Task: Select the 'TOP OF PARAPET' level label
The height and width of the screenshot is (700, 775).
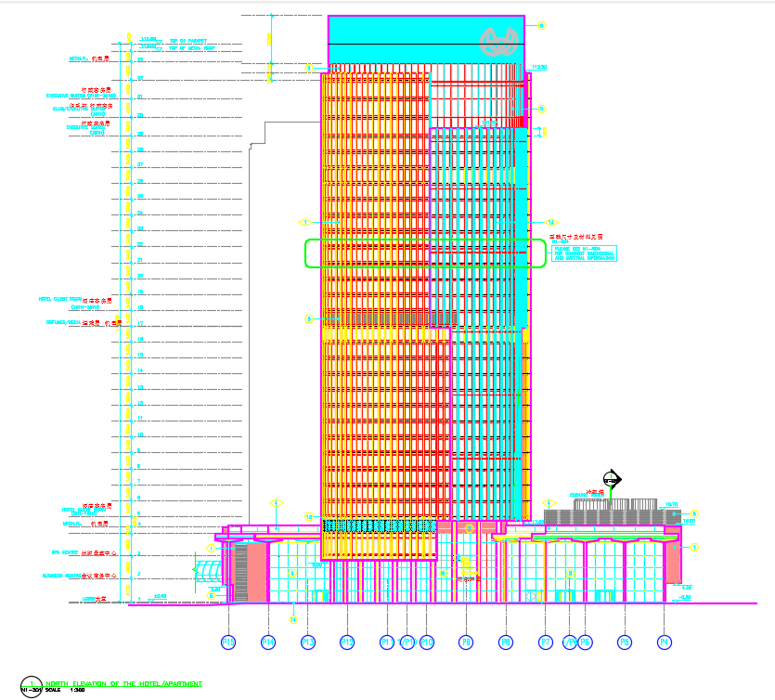Action: pyautogui.click(x=188, y=41)
